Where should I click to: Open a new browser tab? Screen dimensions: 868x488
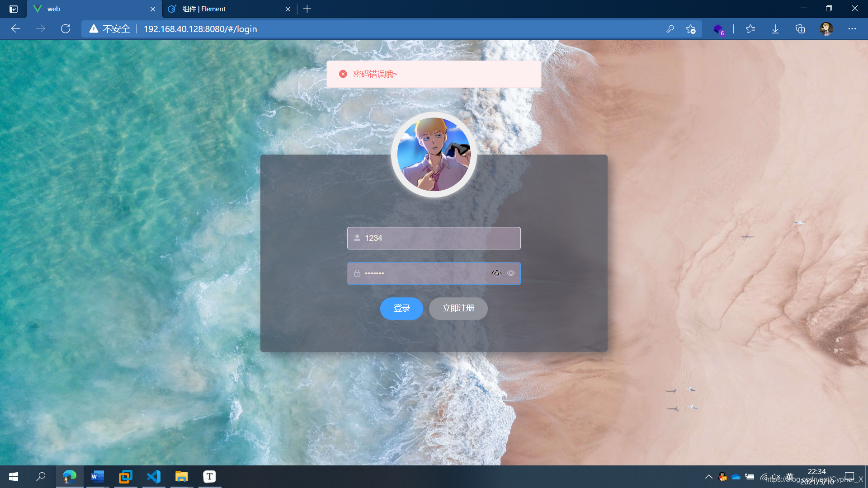point(307,9)
